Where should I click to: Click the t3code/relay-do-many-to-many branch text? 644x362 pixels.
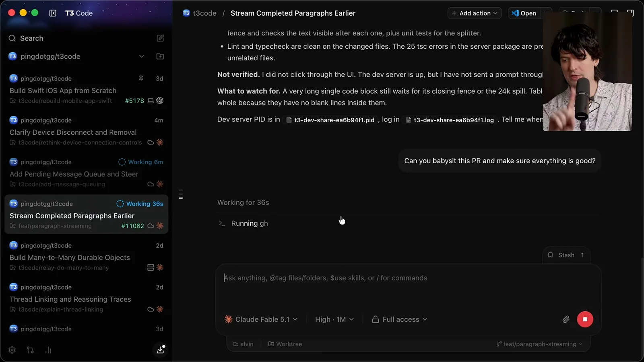click(64, 267)
